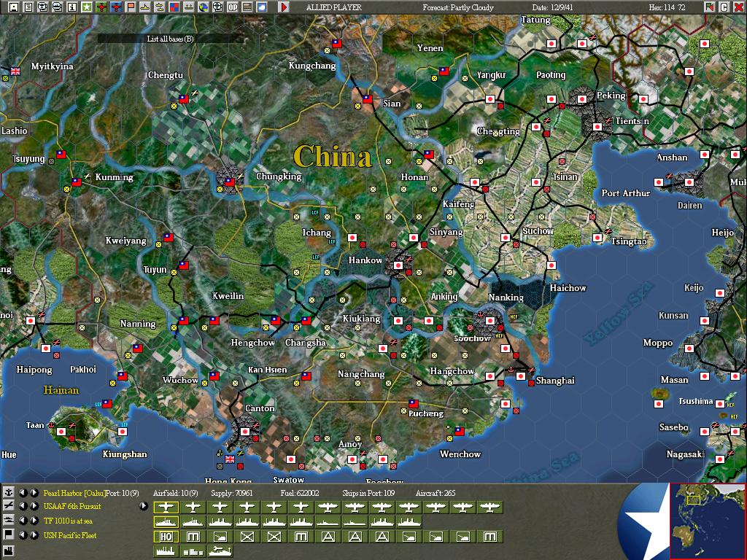This screenshot has height=560, width=747.
Task: Open the info screen 'i' icon
Action: [x=72, y=7]
